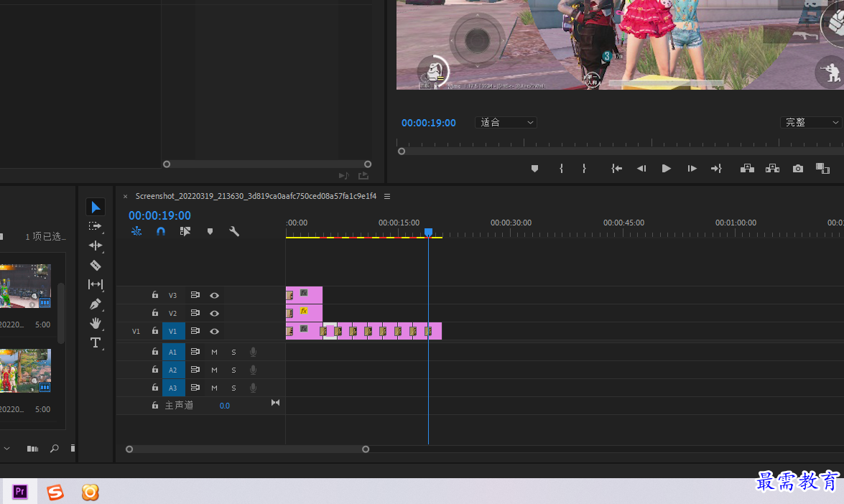Hide V1 track output eye
Image resolution: width=844 pixels, height=504 pixels.
[214, 332]
